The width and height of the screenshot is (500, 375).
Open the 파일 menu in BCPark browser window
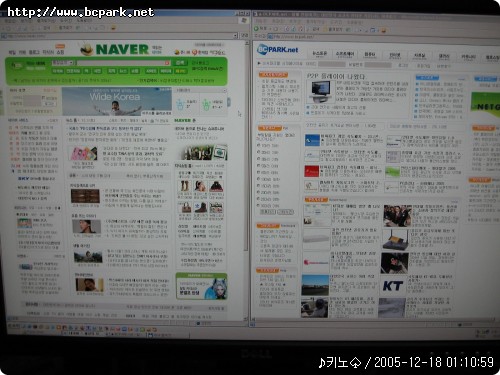pos(261,21)
